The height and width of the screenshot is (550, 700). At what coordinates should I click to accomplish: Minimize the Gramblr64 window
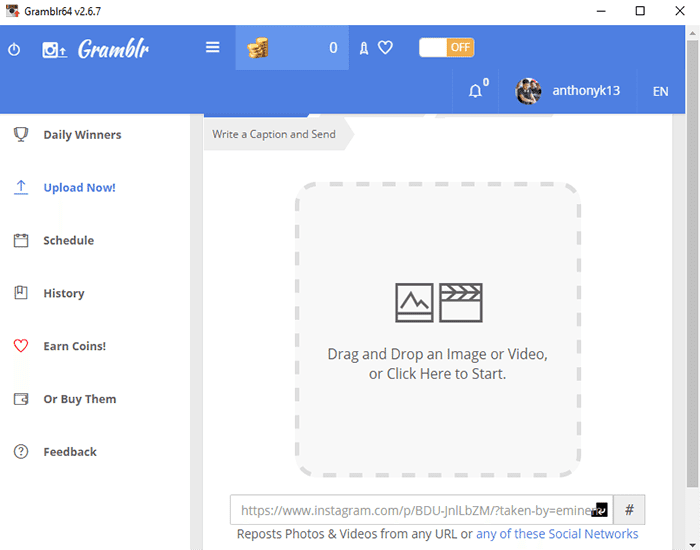click(x=601, y=11)
